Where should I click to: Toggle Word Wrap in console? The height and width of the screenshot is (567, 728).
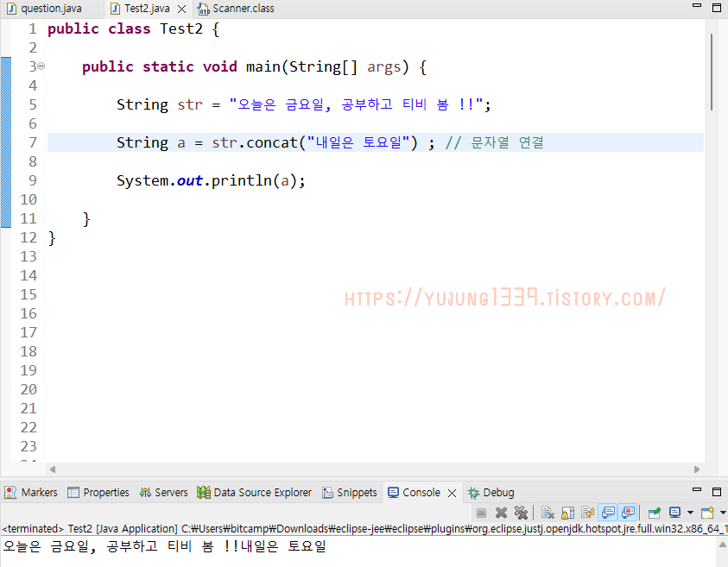coord(588,513)
